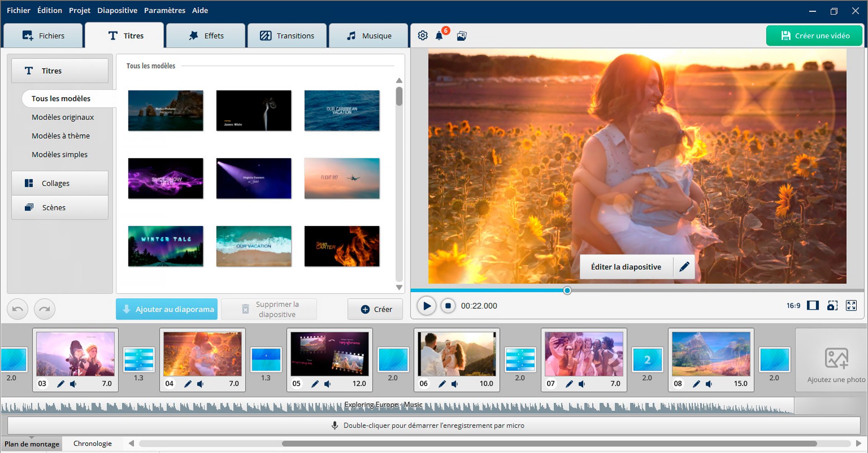Toggle black background mode near 16:9
Screen dimensions: 868x453
tap(813, 306)
